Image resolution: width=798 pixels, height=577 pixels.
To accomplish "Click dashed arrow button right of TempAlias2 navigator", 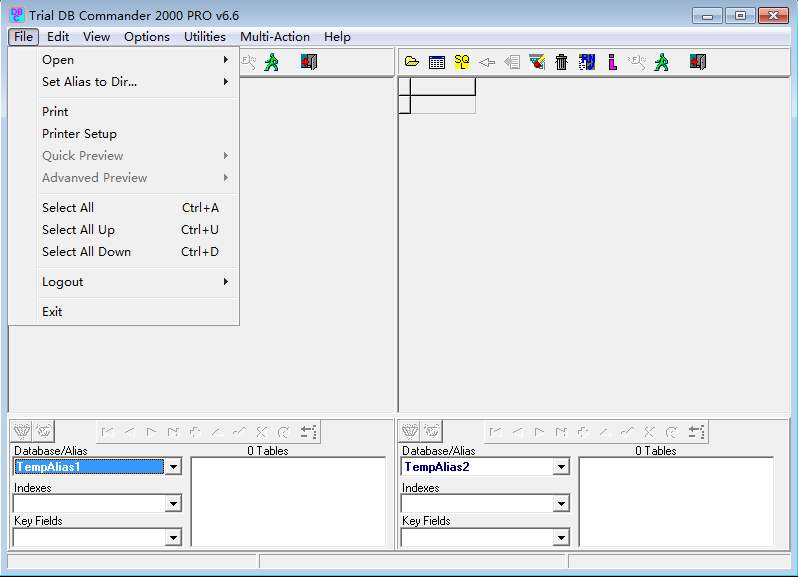I will [x=696, y=432].
